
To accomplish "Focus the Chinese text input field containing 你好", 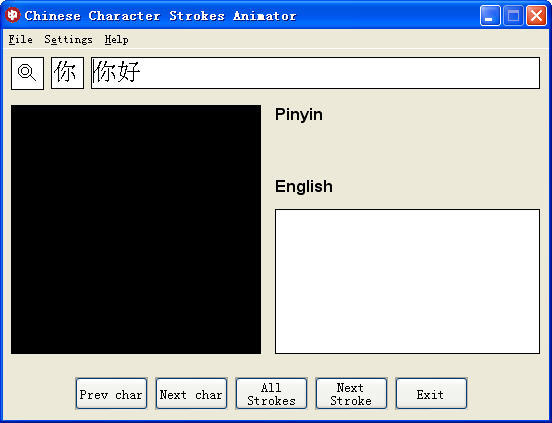I will point(315,73).
